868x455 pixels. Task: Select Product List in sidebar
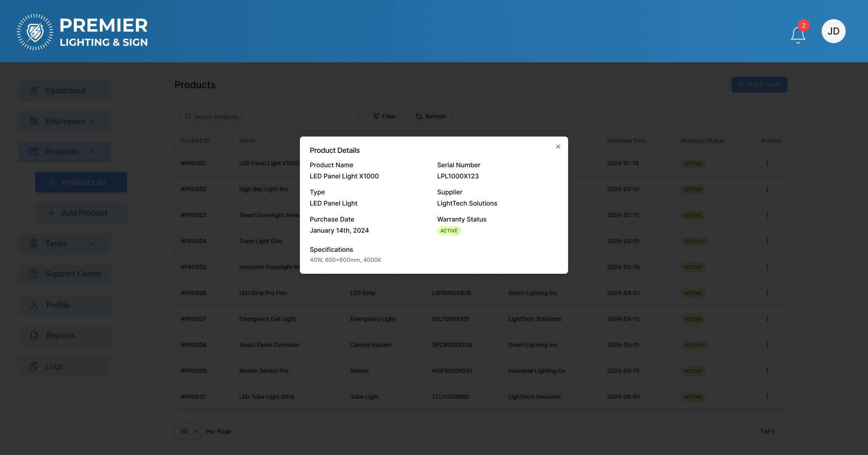tap(81, 182)
